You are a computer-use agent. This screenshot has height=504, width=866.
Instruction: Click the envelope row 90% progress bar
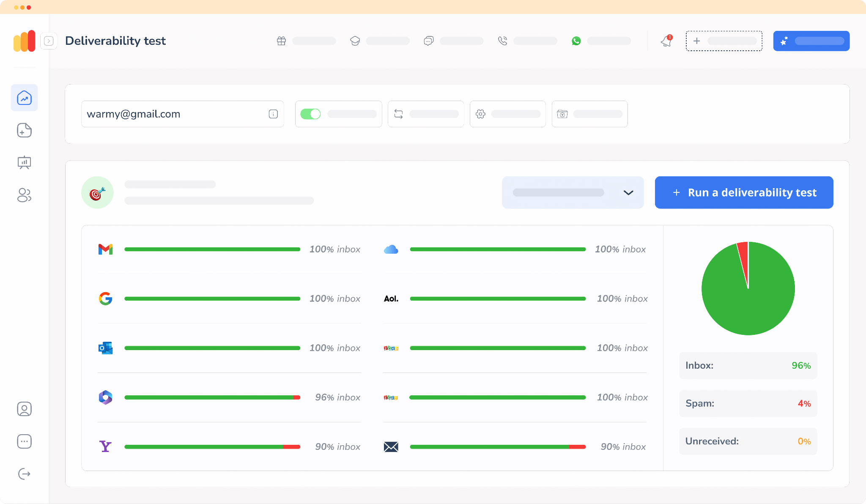click(x=498, y=447)
